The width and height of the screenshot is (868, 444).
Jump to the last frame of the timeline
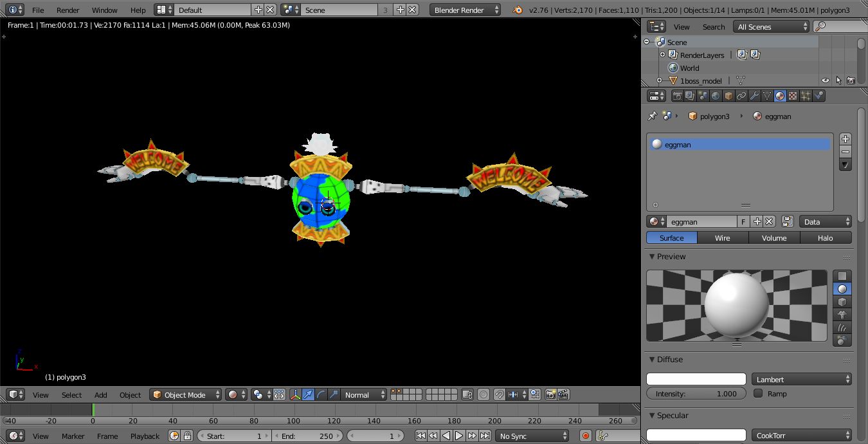pyautogui.click(x=485, y=436)
